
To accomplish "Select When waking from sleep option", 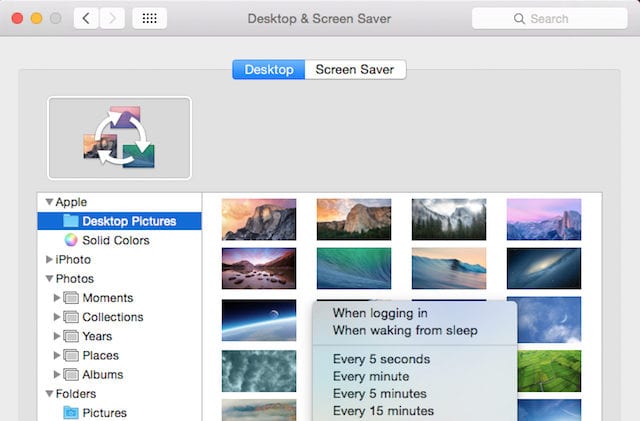I will click(x=404, y=330).
